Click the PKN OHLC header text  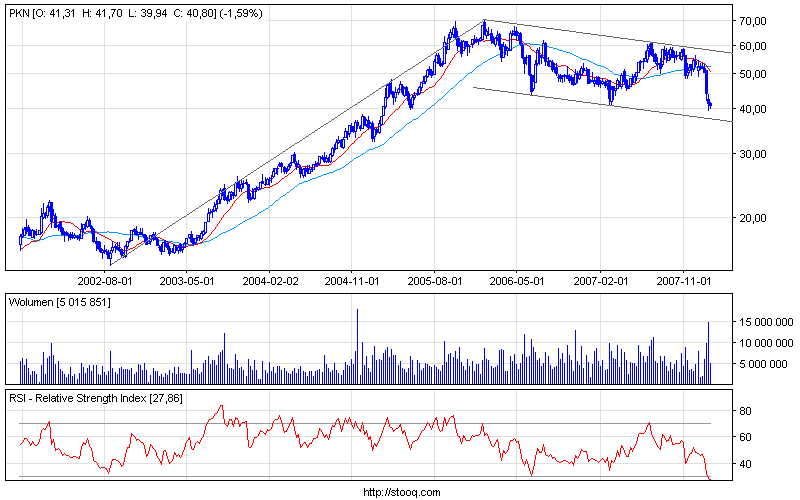(x=136, y=14)
